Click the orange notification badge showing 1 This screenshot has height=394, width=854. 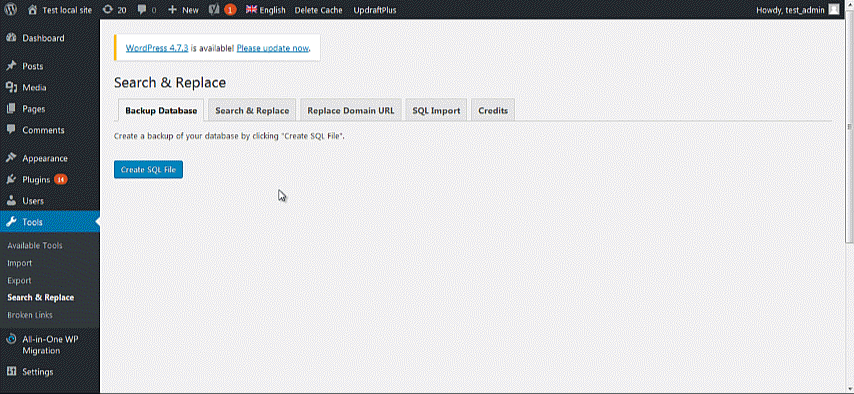[230, 10]
